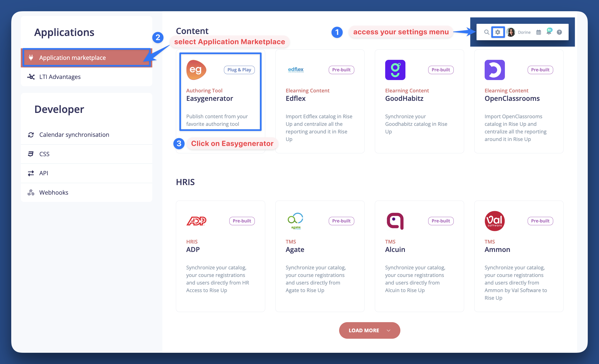Select Application marketplace menu item
This screenshot has height=364, width=599.
[87, 58]
